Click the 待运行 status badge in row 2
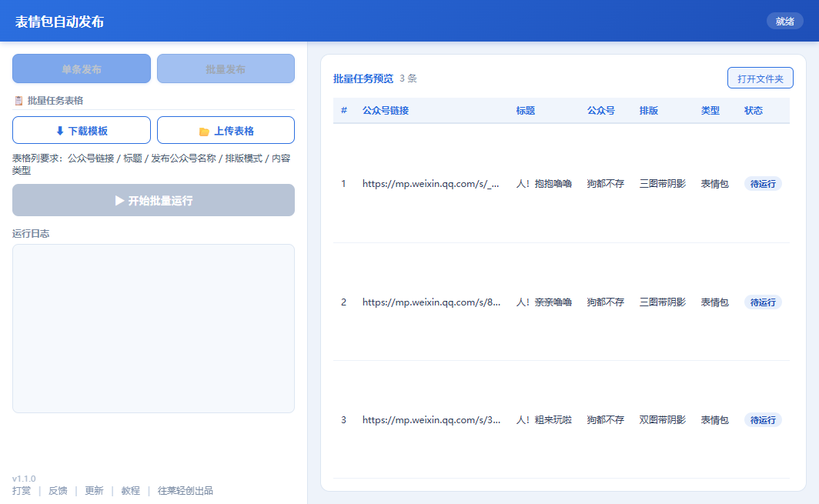Screen dimensions: 819x504 pos(763,302)
